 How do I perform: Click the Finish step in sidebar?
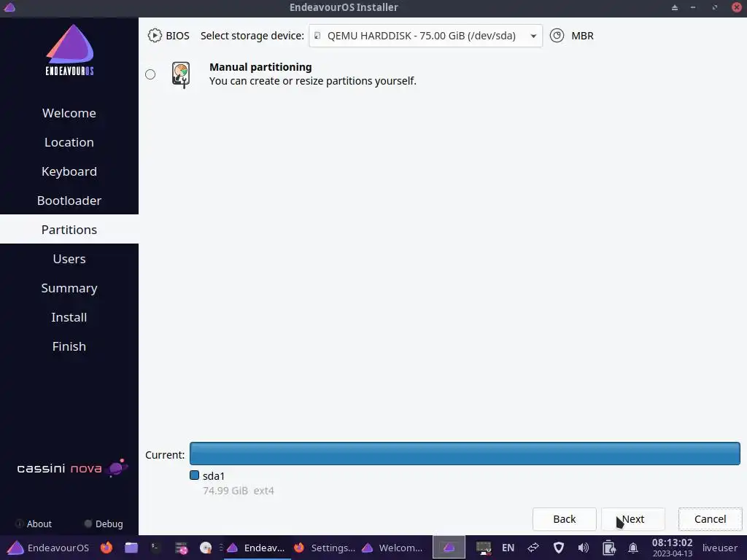coord(69,346)
